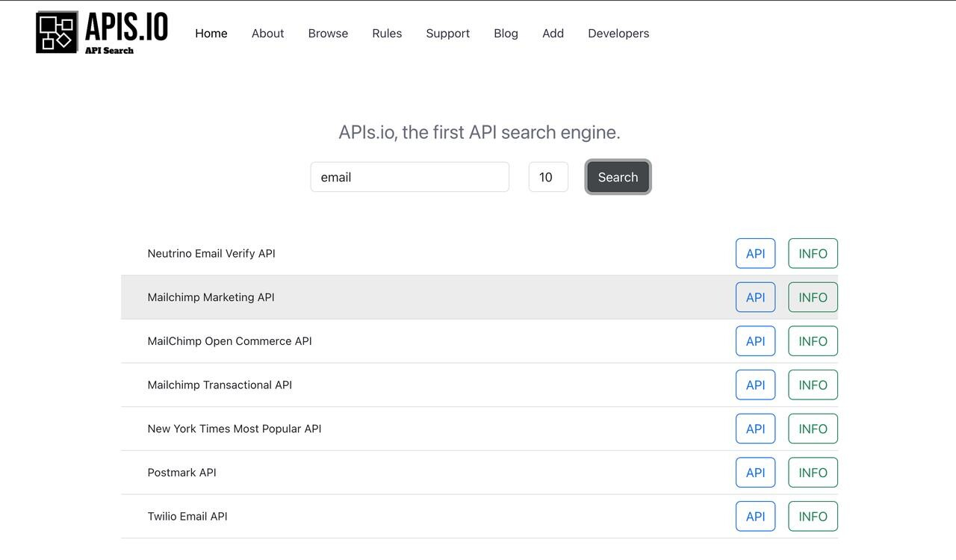
Task: Select the Postmark API text
Action: [x=181, y=473]
